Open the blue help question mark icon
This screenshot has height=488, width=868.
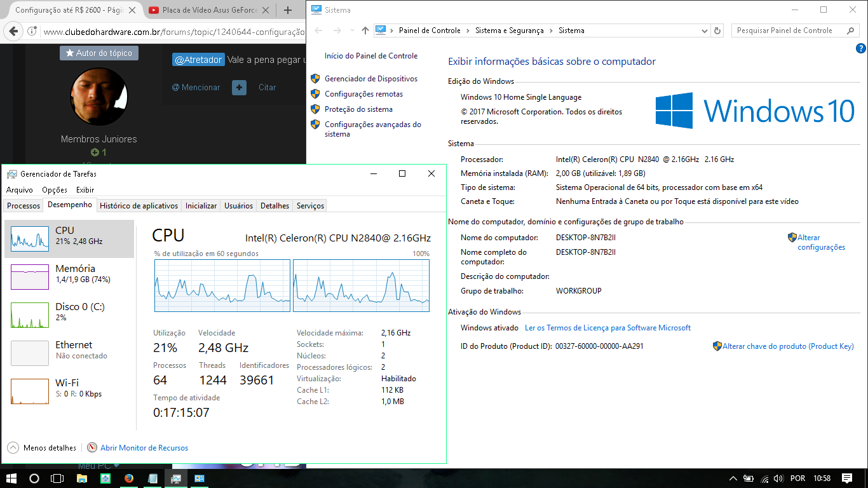tap(861, 48)
